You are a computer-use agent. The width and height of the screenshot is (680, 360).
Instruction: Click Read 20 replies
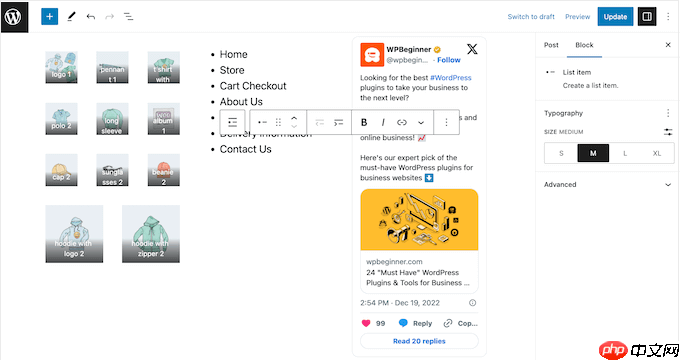[x=419, y=341]
